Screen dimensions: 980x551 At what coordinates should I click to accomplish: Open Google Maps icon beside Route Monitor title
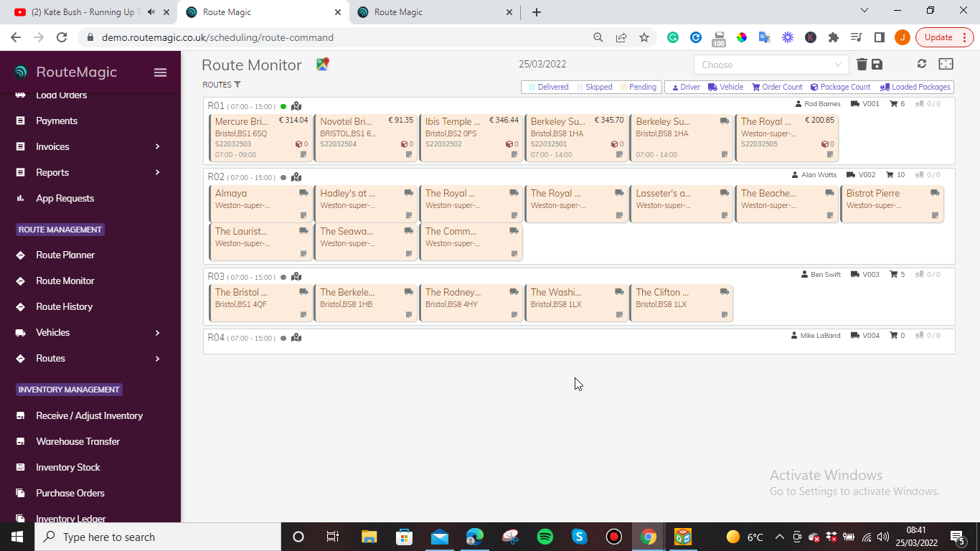click(323, 65)
